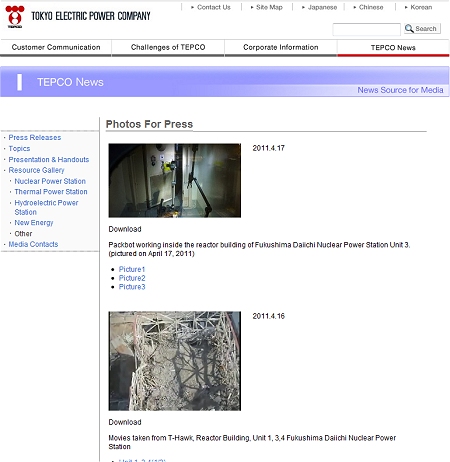The height and width of the screenshot is (462, 450).
Task: Open Topics in sidebar
Action: [x=19, y=148]
